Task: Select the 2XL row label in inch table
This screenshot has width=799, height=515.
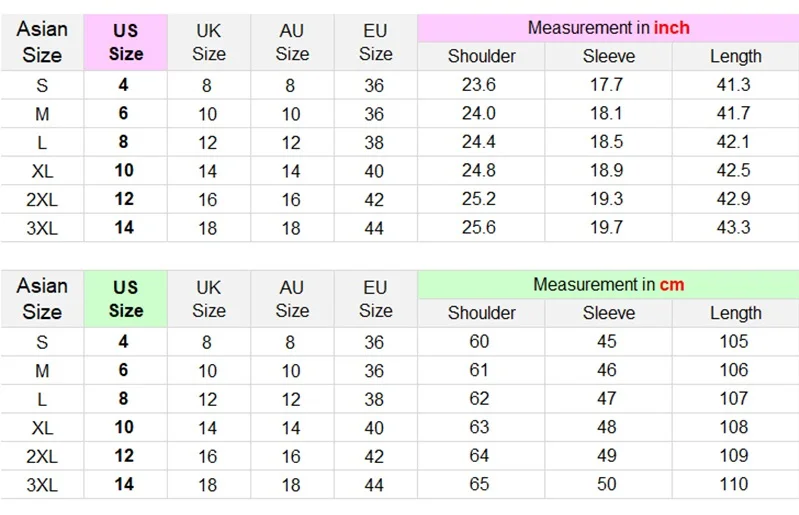Action: 42,199
